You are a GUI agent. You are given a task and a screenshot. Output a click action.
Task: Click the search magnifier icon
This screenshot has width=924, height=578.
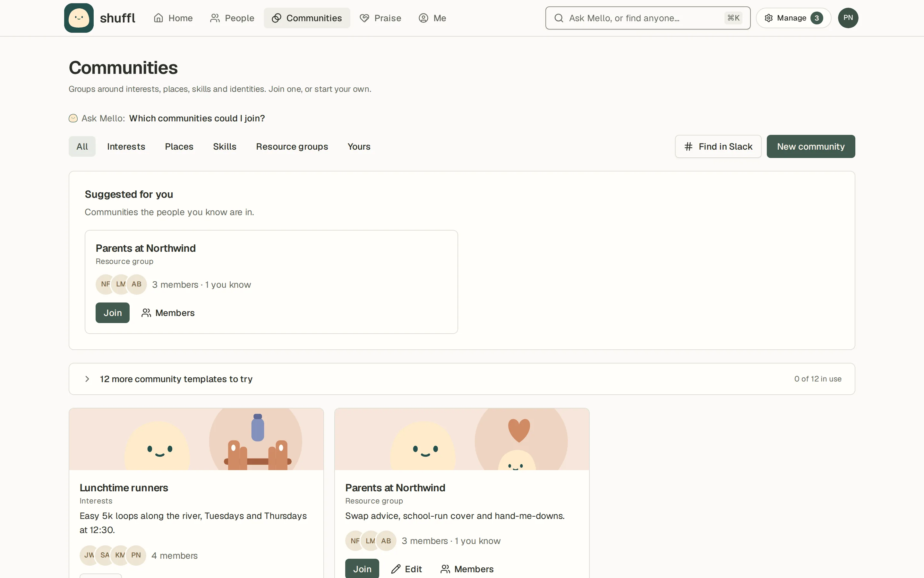(x=559, y=18)
